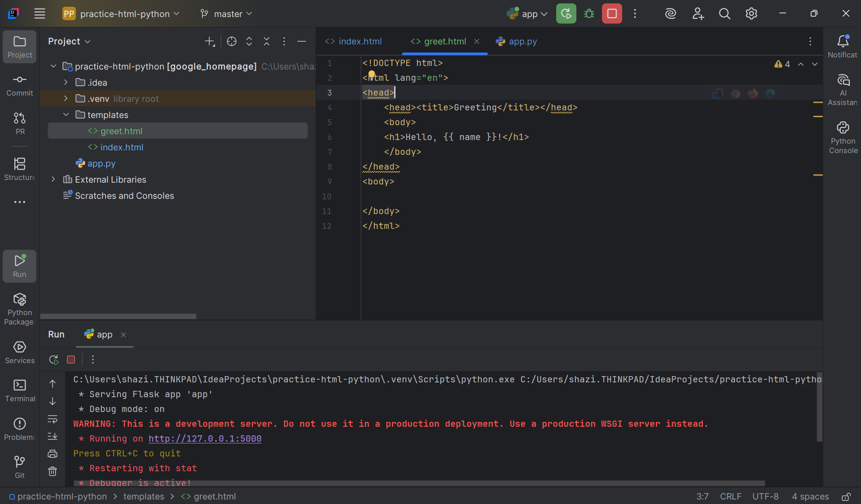Image resolution: width=861 pixels, height=504 pixels.
Task: Stop the running app from toolbar
Action: pyautogui.click(x=612, y=13)
